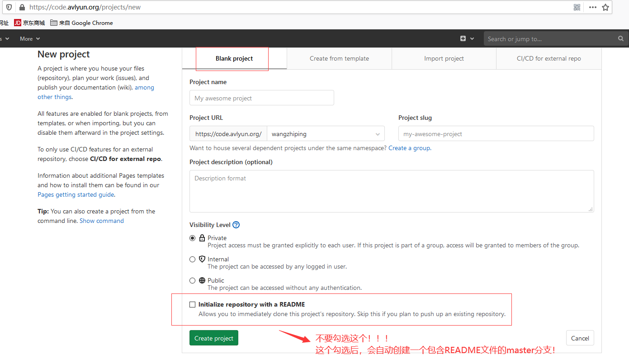Click the QR code icon in address bar
The width and height of the screenshot is (629, 364).
(577, 7)
